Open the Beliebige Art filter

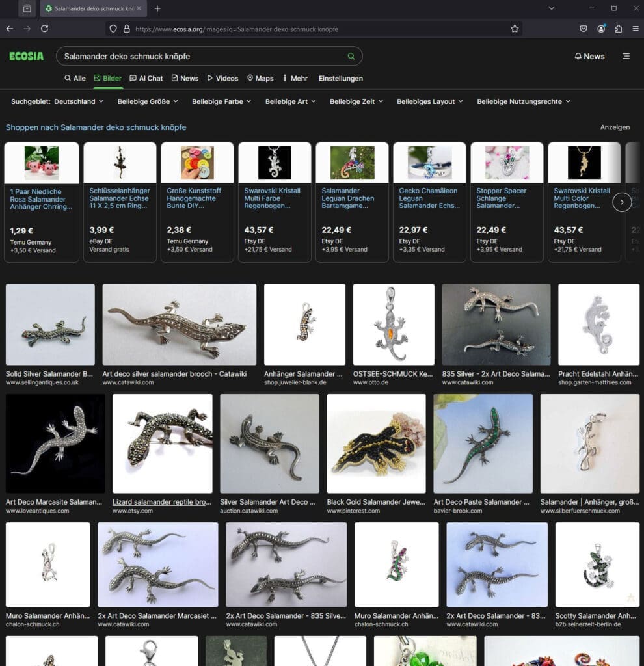[291, 101]
